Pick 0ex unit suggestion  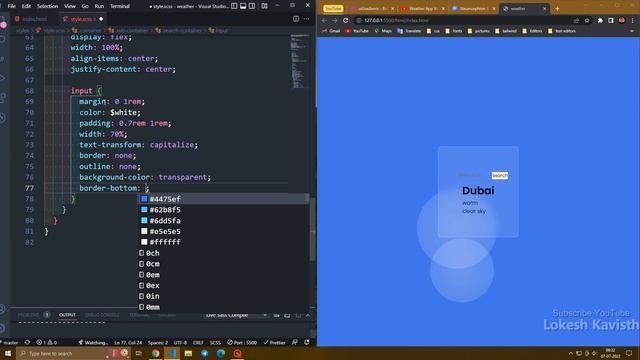click(x=223, y=285)
